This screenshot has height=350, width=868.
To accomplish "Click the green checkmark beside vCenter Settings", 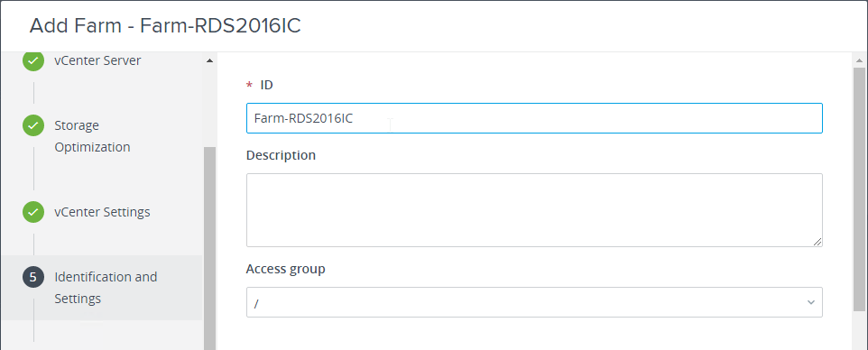I will click(33, 212).
